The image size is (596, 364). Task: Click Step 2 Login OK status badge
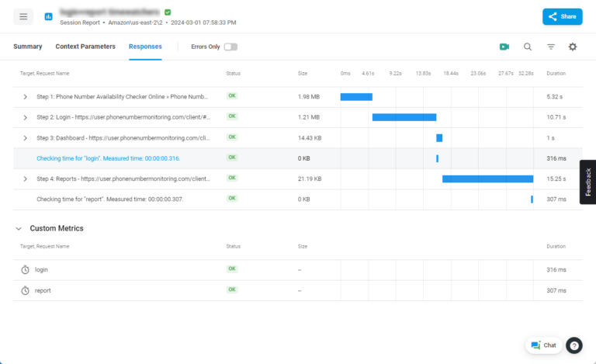pyautogui.click(x=232, y=116)
